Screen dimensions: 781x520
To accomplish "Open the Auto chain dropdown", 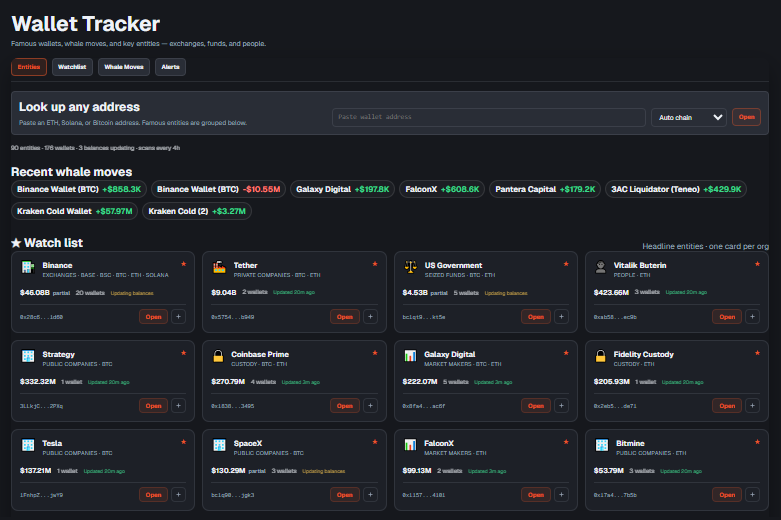I will [689, 118].
